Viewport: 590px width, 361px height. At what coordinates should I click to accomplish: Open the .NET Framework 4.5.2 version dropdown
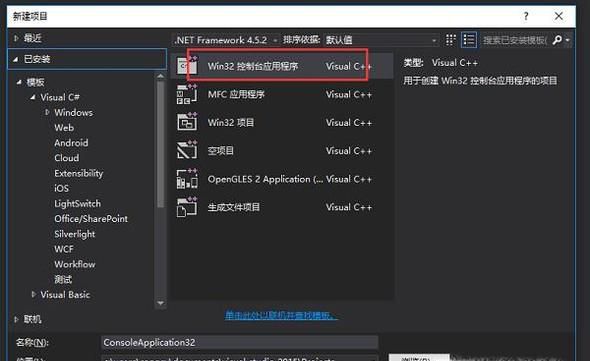pyautogui.click(x=227, y=40)
